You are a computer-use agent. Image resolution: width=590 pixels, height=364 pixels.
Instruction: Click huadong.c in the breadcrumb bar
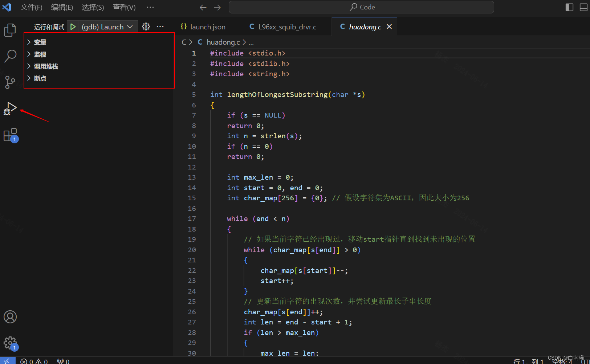pos(223,42)
